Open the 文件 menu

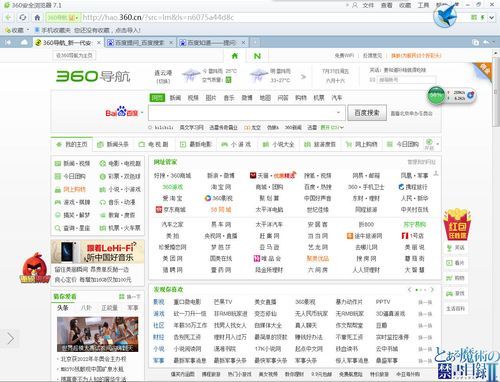(x=368, y=5)
